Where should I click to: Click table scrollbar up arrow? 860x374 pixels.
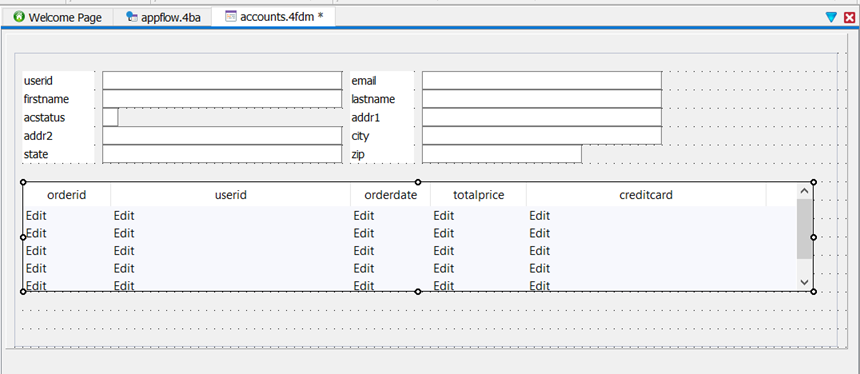click(x=805, y=191)
